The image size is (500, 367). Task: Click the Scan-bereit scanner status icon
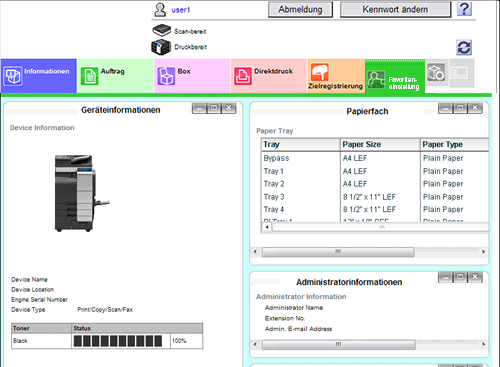[x=162, y=31]
